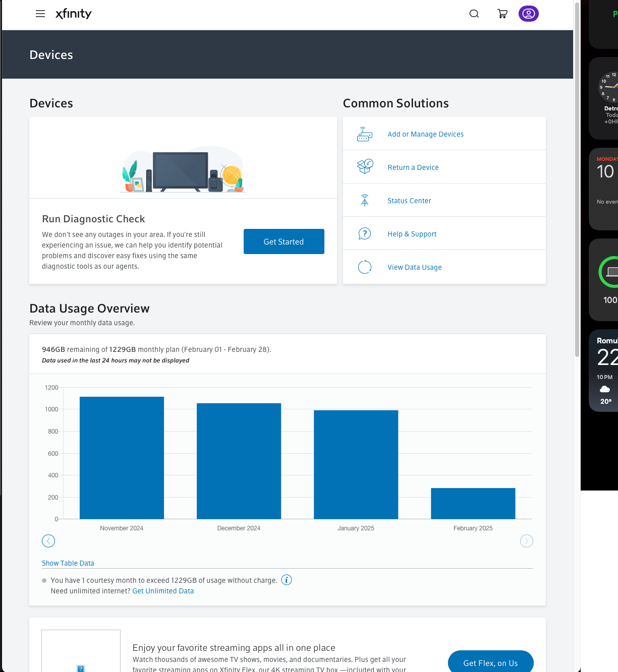Click the page vertical scrollbar thumb
Screen dimensions: 618x672
(577, 179)
